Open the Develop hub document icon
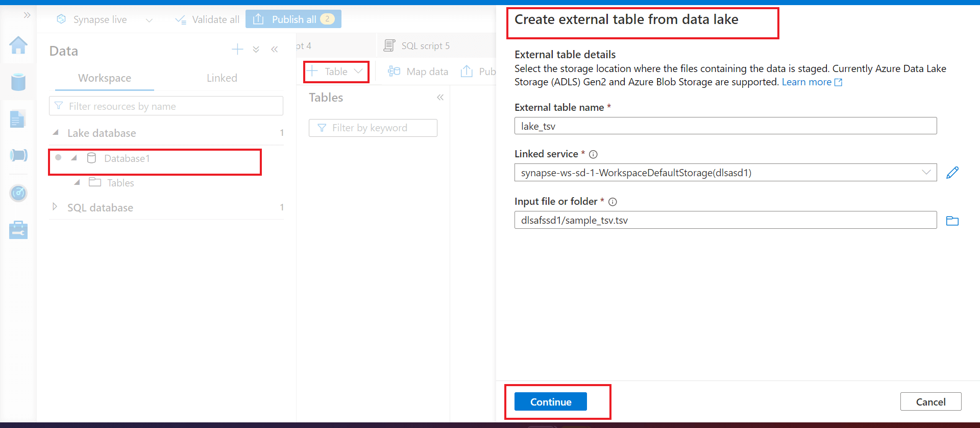Image resolution: width=980 pixels, height=428 pixels. point(18,120)
